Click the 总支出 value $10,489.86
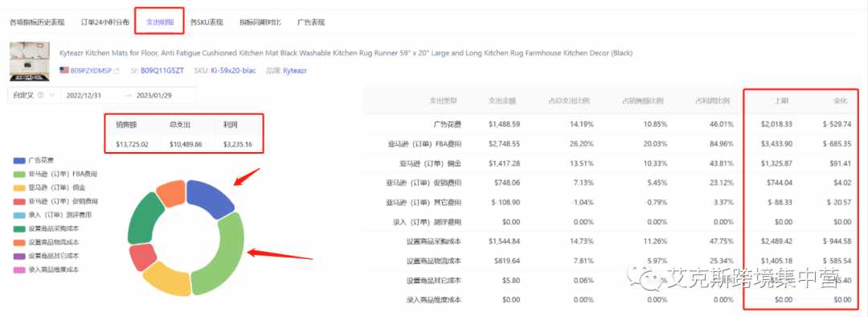The width and height of the screenshot is (868, 317). pyautogui.click(x=186, y=144)
